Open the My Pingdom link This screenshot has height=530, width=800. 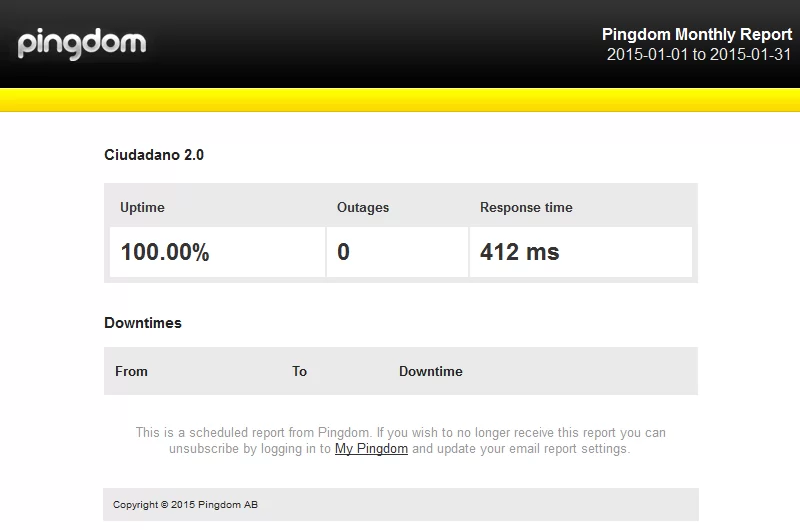click(x=371, y=448)
